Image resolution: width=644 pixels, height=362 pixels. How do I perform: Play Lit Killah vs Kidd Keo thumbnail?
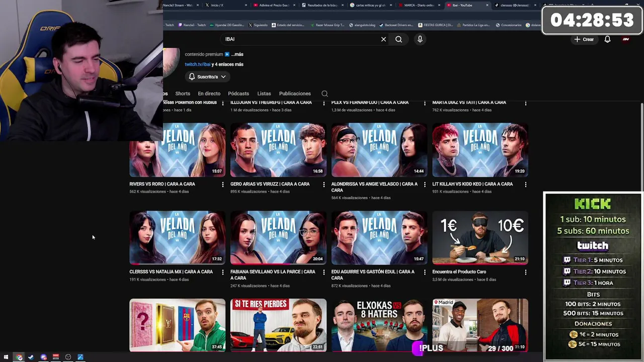tap(480, 150)
